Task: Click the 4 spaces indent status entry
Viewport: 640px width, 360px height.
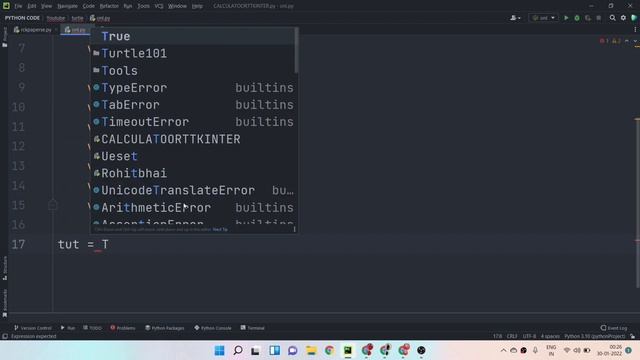Action: (550, 336)
